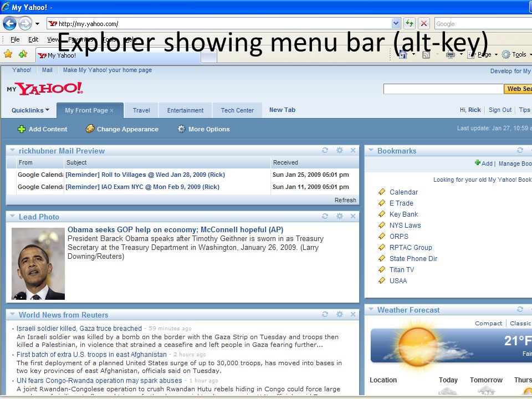The height and width of the screenshot is (399, 532).
Task: Click the Stop loading red X icon
Action: point(424,23)
